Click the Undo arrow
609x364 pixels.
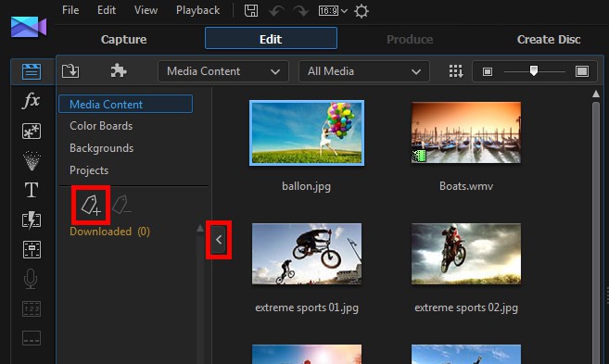[x=276, y=11]
